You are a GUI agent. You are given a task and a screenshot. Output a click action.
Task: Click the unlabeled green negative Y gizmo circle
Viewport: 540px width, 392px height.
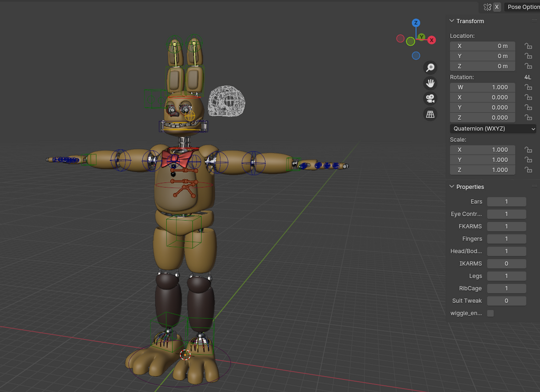click(410, 42)
